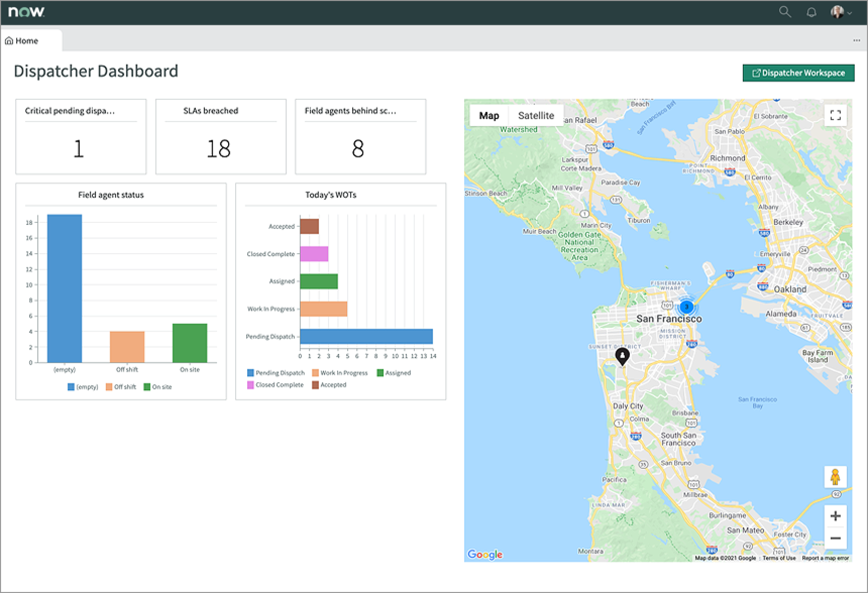The image size is (868, 593).
Task: Click the ServiceNow logo
Action: coord(25,11)
